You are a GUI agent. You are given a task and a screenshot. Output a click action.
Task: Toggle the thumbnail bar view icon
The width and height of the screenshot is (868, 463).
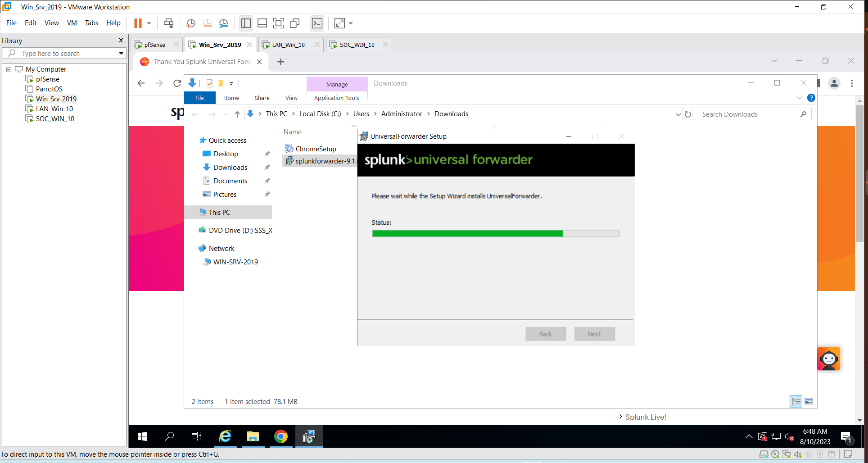pos(262,23)
